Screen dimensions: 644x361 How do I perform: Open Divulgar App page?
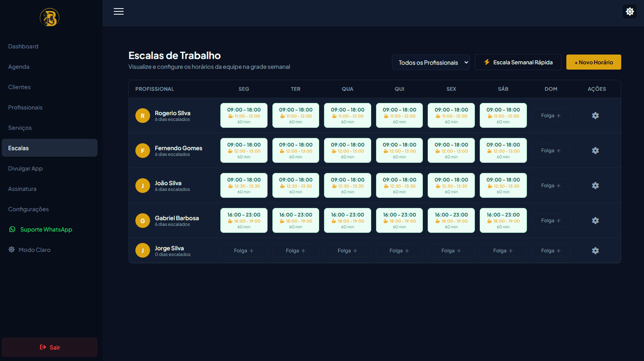pyautogui.click(x=50, y=168)
